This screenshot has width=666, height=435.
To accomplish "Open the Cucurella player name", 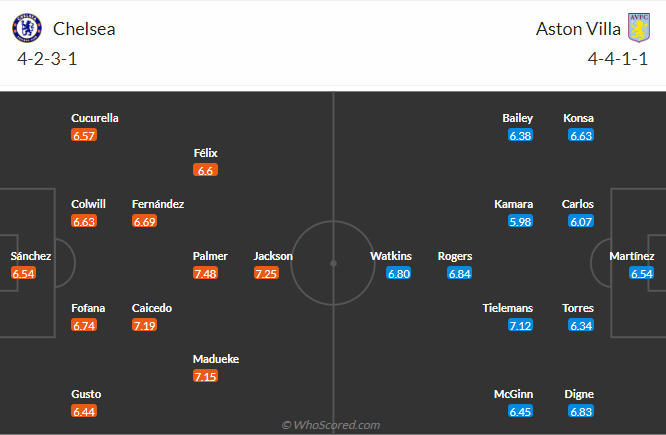I will pos(95,118).
